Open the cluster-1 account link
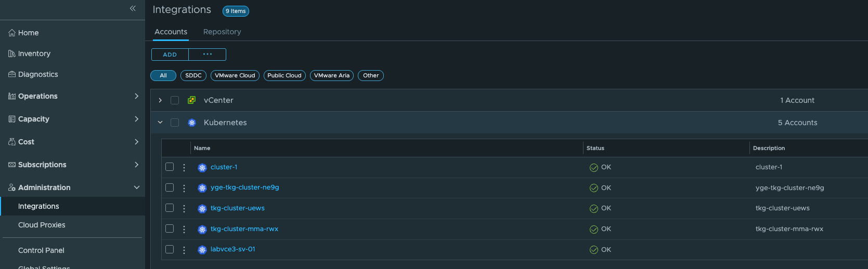 [x=224, y=167]
